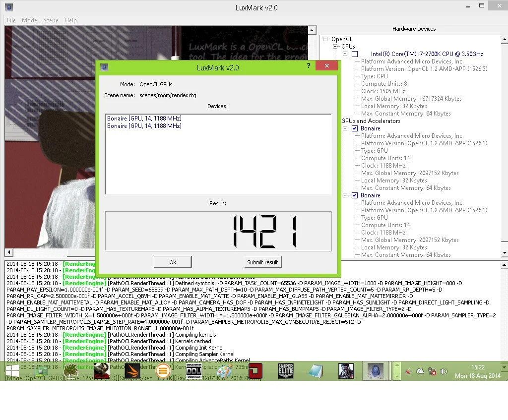Open the volume speaker tray icon
The image size is (508, 420).
(x=444, y=371)
